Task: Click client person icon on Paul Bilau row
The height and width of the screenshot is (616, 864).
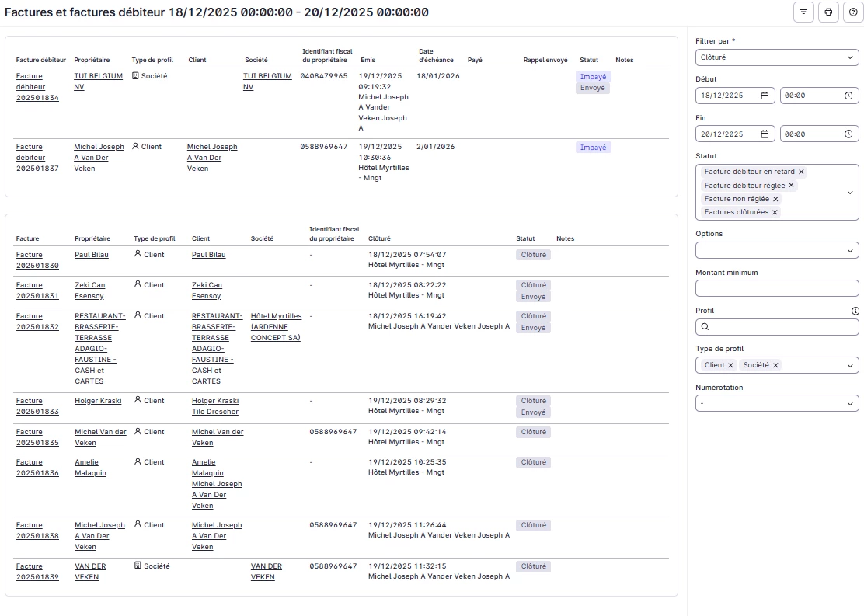Action: coord(138,254)
